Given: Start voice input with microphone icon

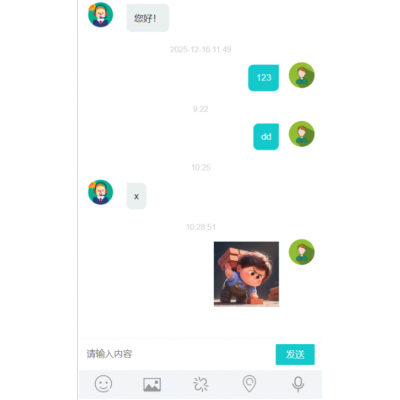Looking at the screenshot, I should pos(298,384).
